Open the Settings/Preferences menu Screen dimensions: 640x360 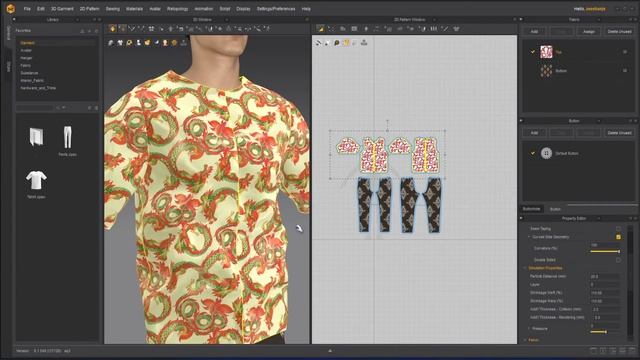tap(276, 9)
